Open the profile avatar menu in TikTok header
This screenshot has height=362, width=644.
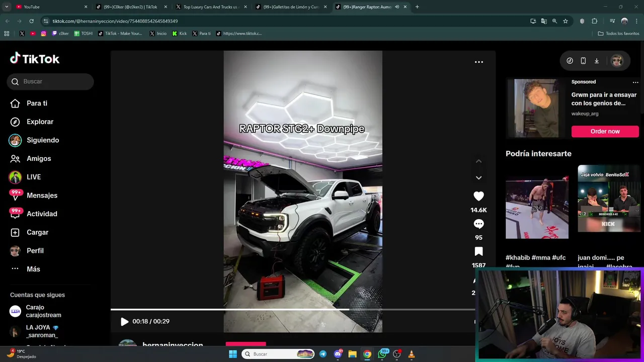pyautogui.click(x=617, y=61)
